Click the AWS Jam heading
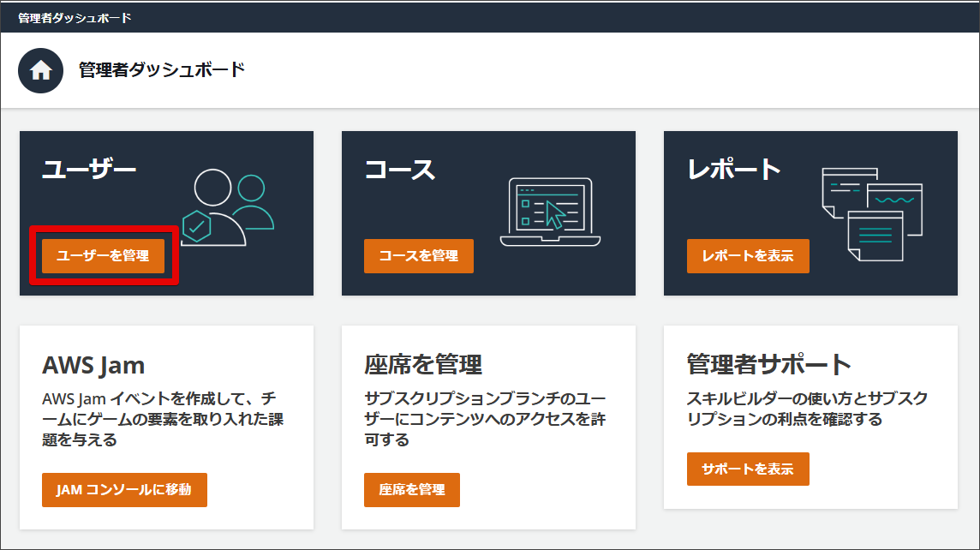Viewport: 980px width, 550px height. click(x=93, y=365)
